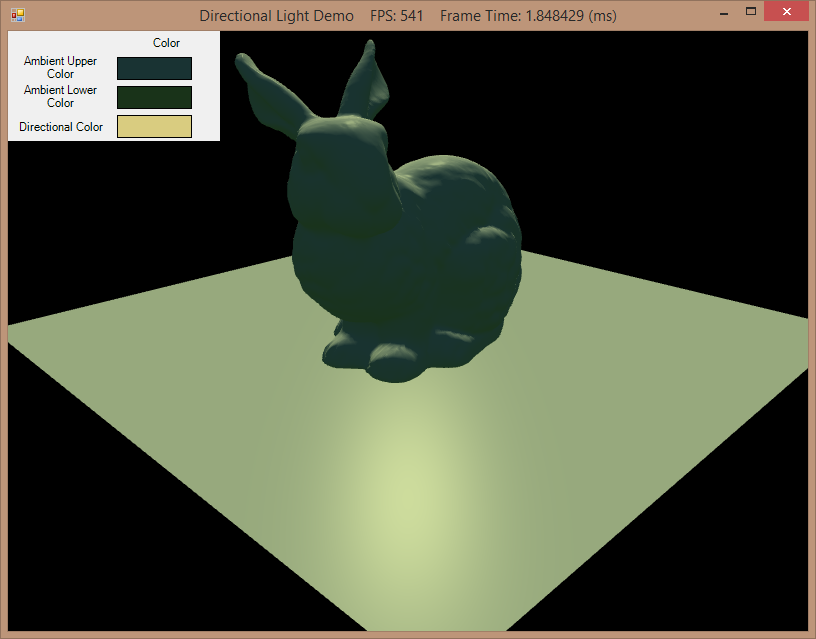Click the black background right of the bunny
Image resolution: width=816 pixels, height=639 pixels.
(x=680, y=150)
